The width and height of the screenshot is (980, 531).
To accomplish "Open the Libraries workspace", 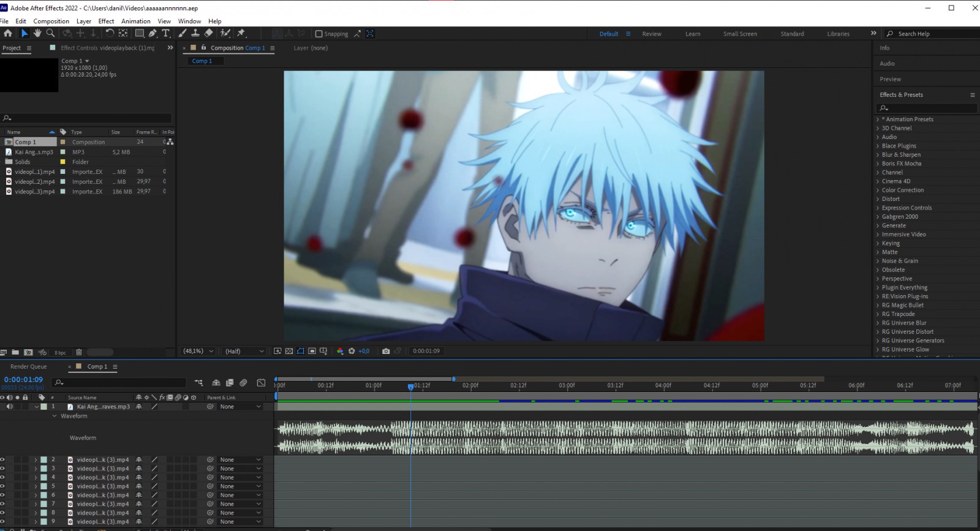I will click(x=838, y=34).
